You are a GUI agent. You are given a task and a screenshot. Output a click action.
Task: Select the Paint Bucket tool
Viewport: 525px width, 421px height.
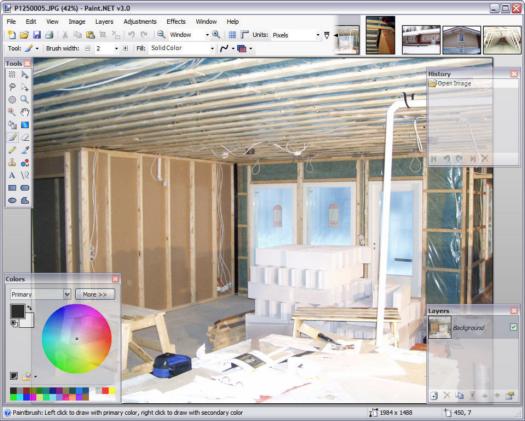point(12,125)
